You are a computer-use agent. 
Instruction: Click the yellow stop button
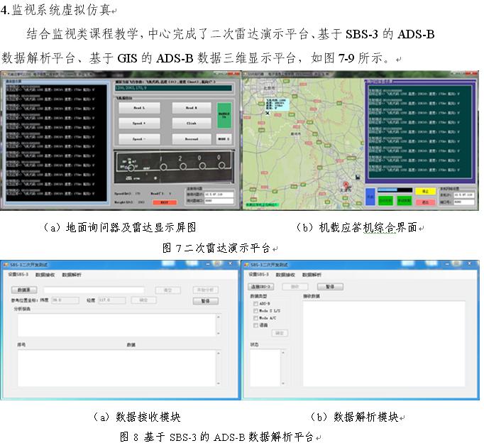[424, 190]
